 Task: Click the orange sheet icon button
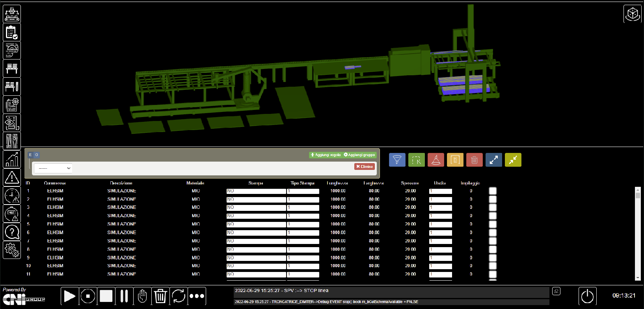pos(455,160)
